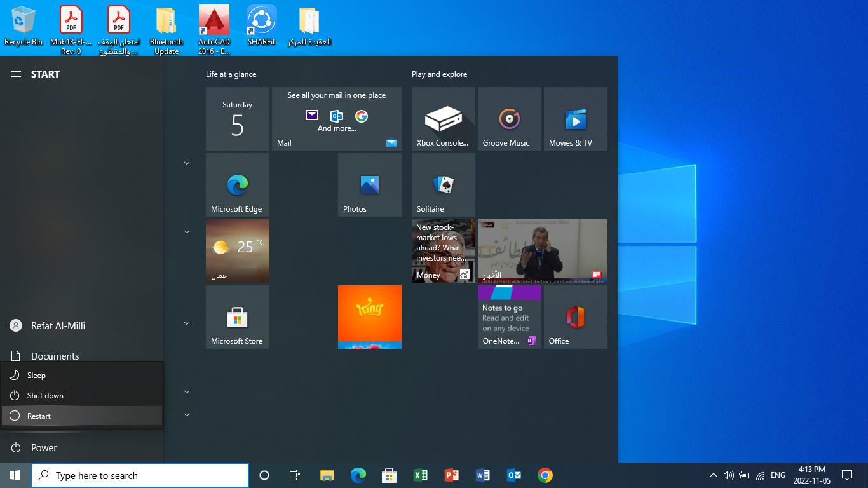The image size is (868, 488).
Task: Launch the Office tile
Action: tap(575, 317)
